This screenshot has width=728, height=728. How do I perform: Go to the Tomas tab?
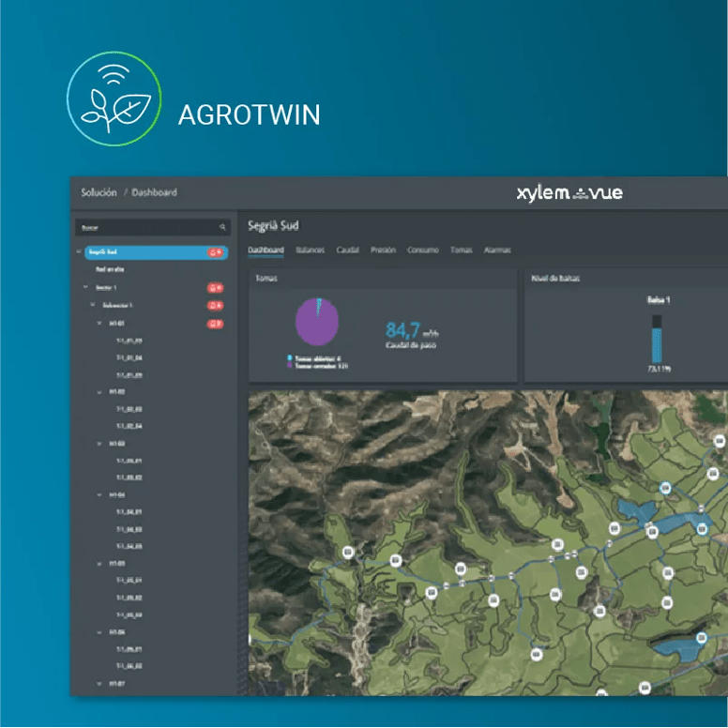click(x=461, y=250)
